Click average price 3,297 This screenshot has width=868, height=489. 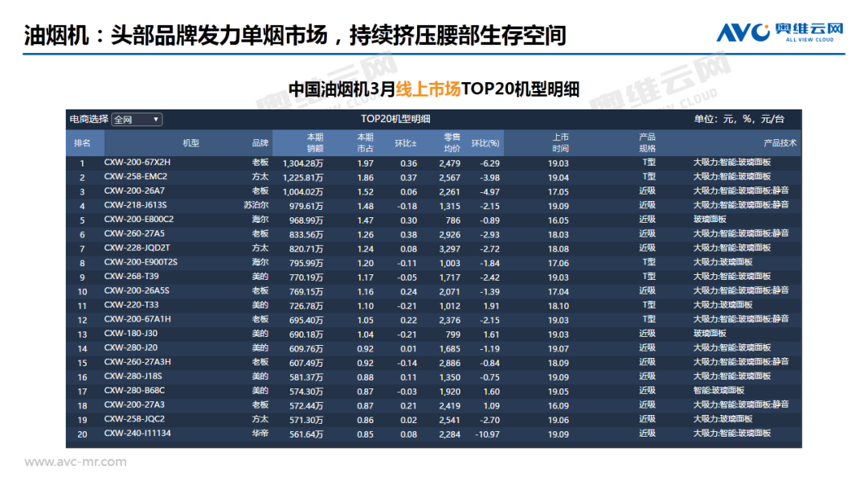(449, 249)
